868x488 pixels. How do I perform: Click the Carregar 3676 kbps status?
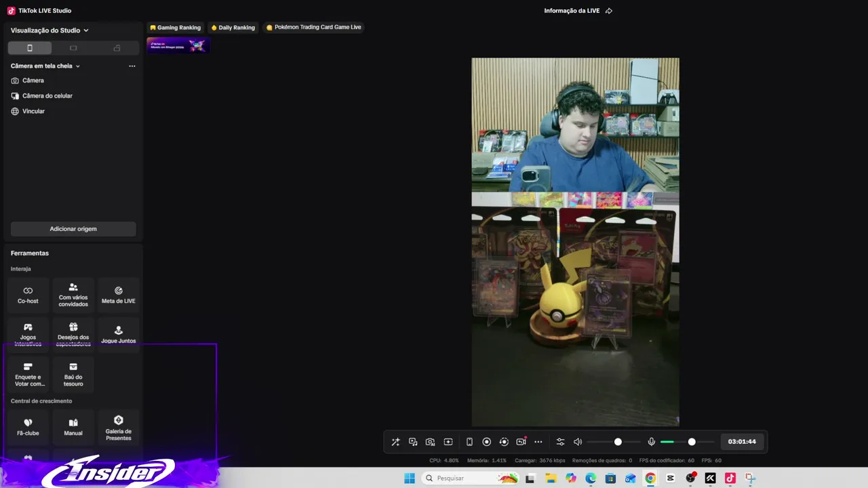tap(540, 460)
